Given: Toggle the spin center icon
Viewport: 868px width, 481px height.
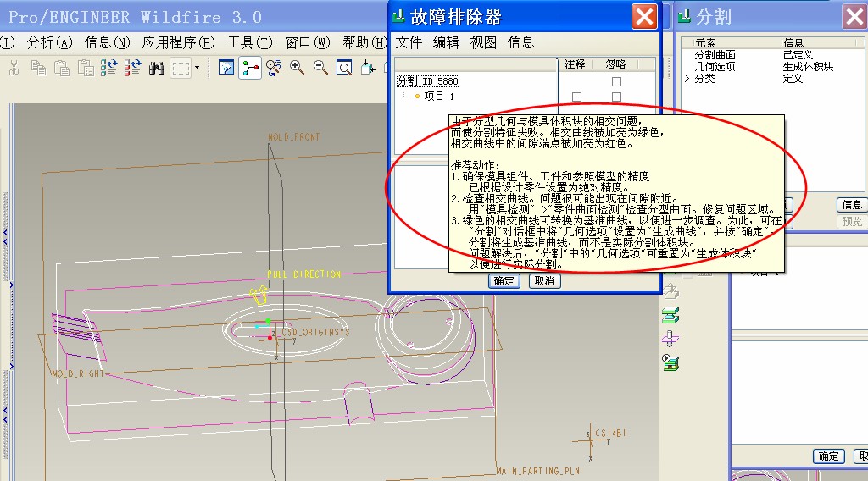Looking at the screenshot, I should [x=250, y=69].
